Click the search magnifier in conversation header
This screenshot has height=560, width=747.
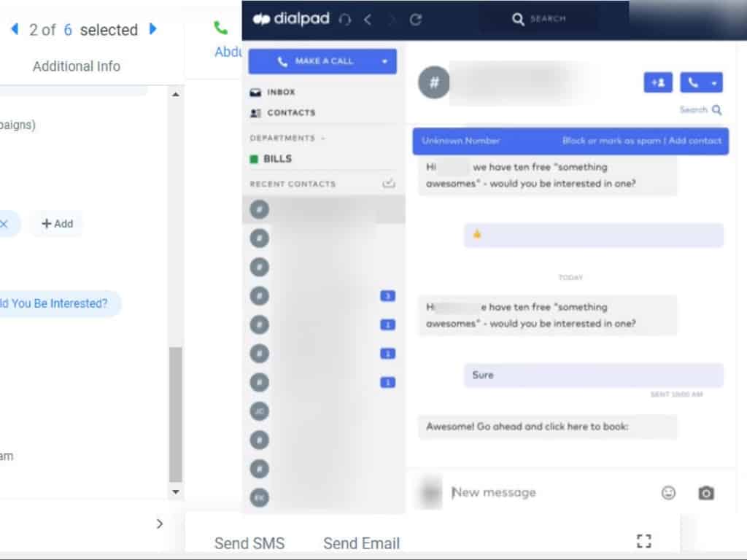[x=716, y=110]
